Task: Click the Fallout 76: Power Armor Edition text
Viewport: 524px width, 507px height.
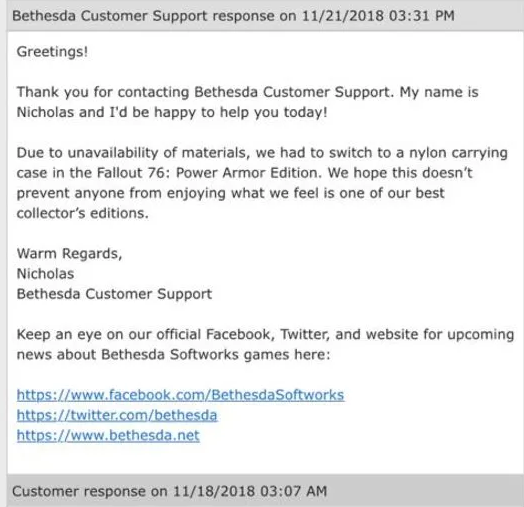Action: tap(209, 173)
